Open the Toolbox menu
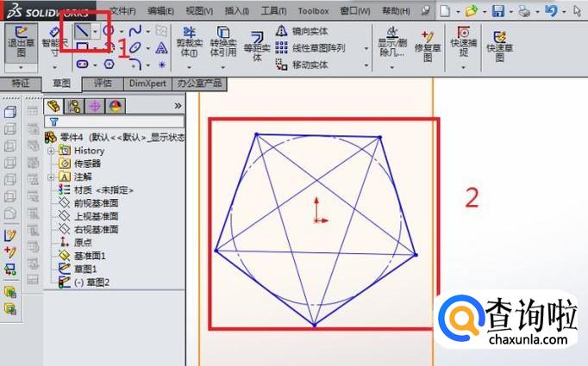This screenshot has width=588, height=366. [314, 11]
